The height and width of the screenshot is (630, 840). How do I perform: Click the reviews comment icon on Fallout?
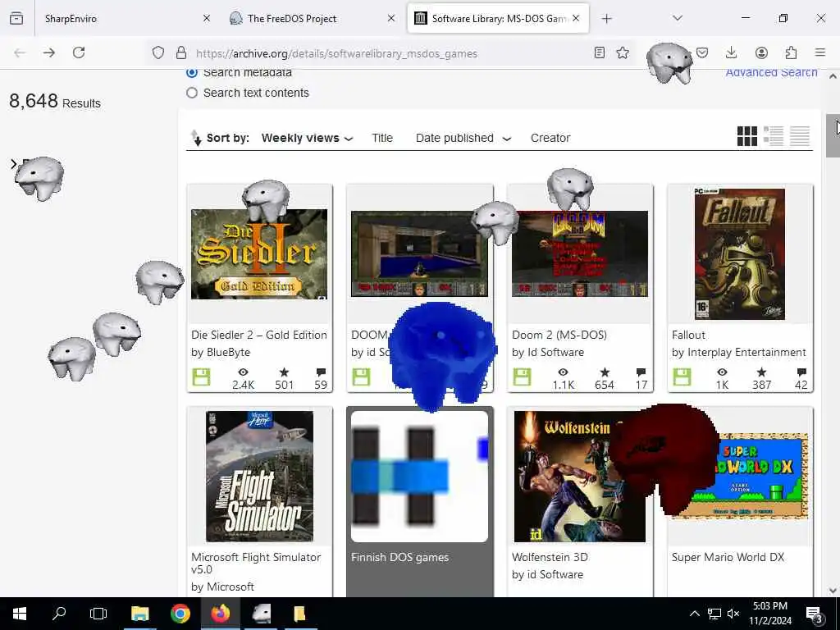tap(801, 372)
